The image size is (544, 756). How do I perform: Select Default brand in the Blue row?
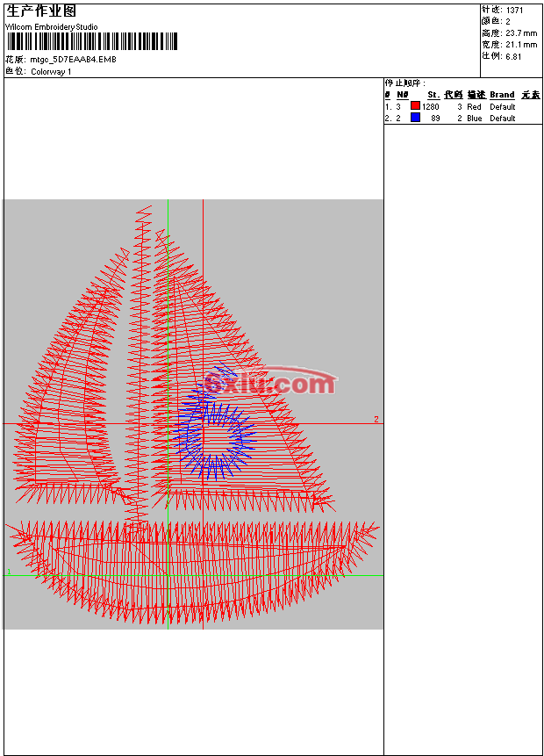point(503,119)
